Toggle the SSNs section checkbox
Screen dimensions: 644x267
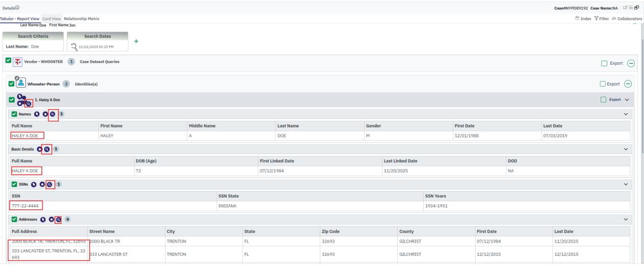[13, 184]
